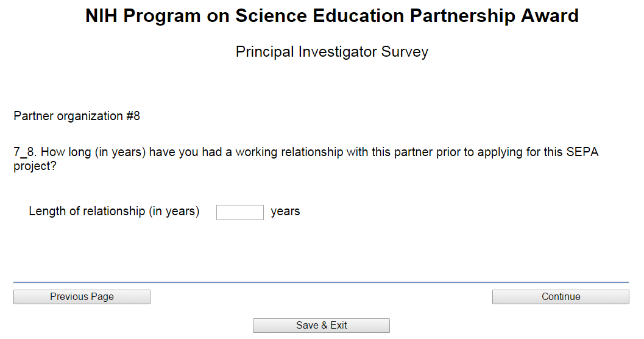This screenshot has height=339, width=644.
Task: Click the 'Partner organization #8' text
Action: (77, 116)
